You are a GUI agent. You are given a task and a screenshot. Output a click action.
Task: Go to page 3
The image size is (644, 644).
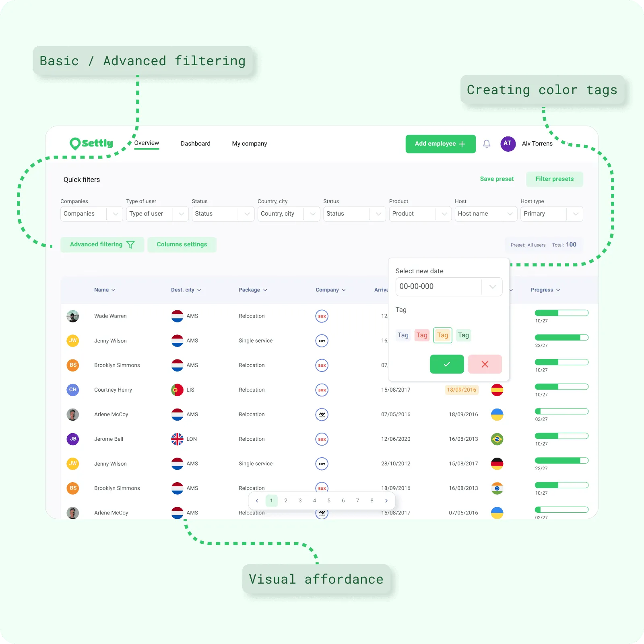300,501
